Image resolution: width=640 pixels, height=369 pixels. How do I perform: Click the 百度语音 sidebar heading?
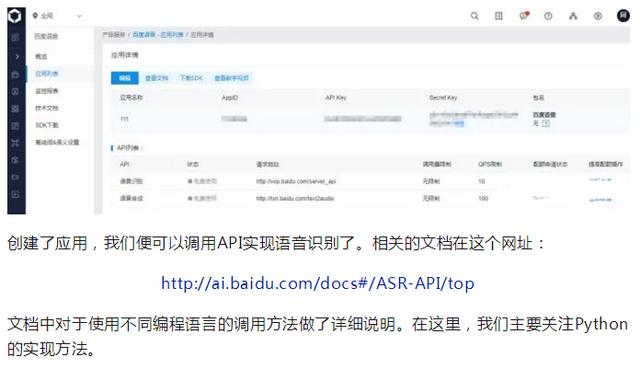point(46,36)
